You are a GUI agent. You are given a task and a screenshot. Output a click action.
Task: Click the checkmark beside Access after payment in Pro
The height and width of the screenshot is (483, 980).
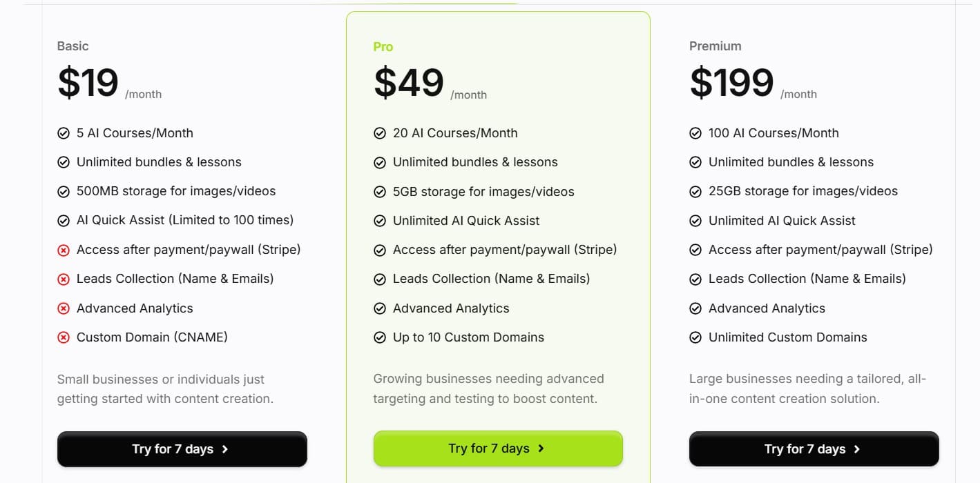pos(380,250)
